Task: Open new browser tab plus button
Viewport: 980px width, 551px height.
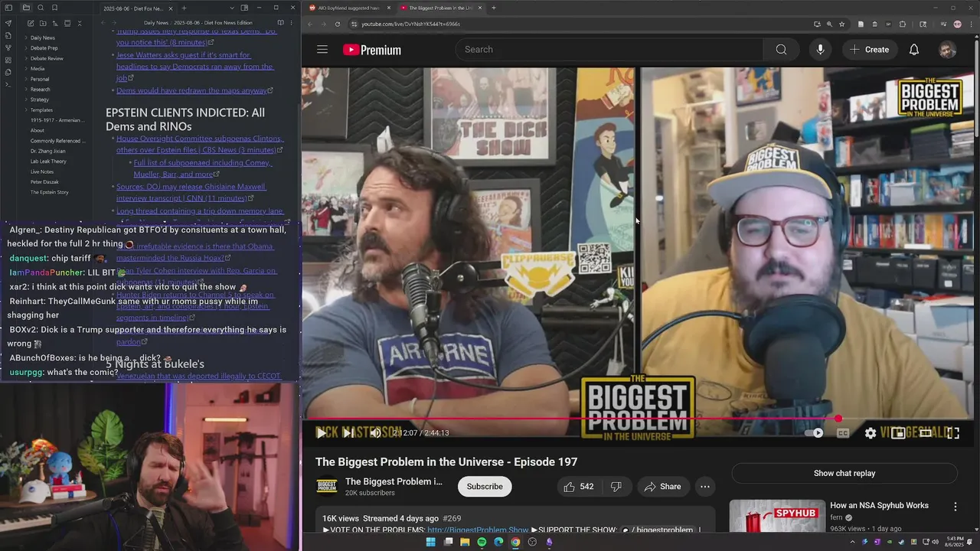Action: (494, 8)
